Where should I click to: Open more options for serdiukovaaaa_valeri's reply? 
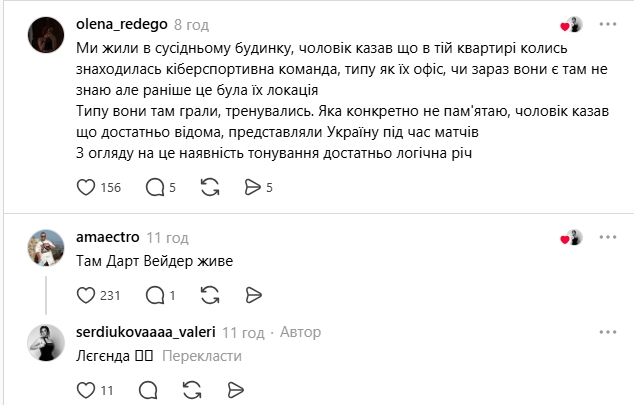coord(608,331)
